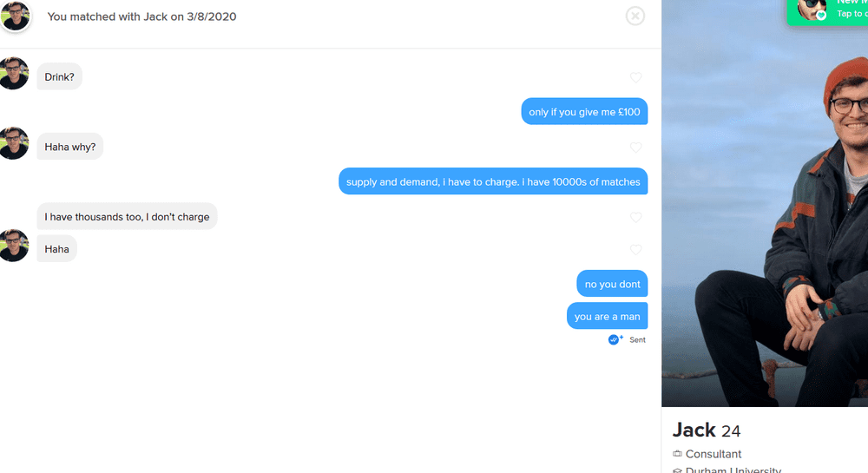Image resolution: width=868 pixels, height=473 pixels.
Task: Click the avatar beside the "Haha why?" message
Action: coord(13,143)
